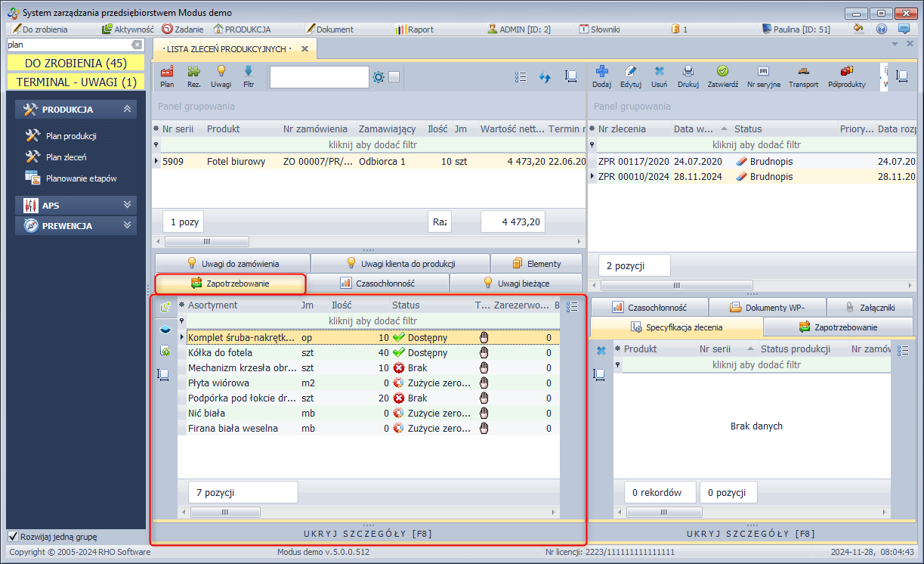The height and width of the screenshot is (564, 924).
Task: Click the Filtr funnel icon
Action: [248, 76]
